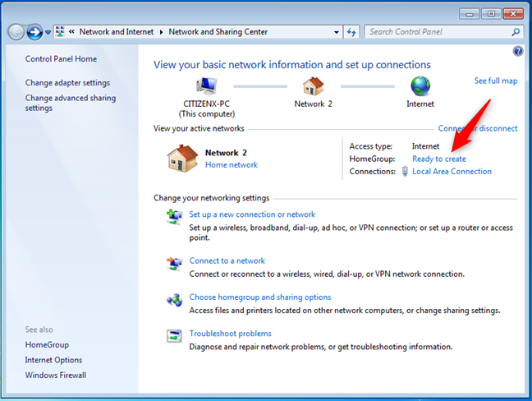This screenshot has height=401, width=532.
Task: Maximize the Network and Sharing Center window
Action: point(491,14)
